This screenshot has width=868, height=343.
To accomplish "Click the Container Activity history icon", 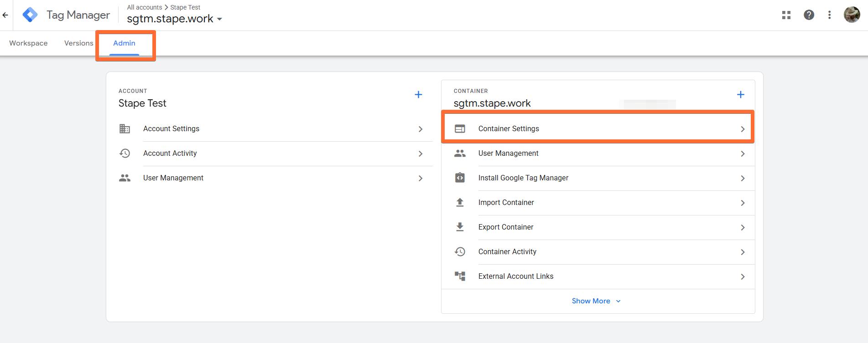I will (460, 251).
